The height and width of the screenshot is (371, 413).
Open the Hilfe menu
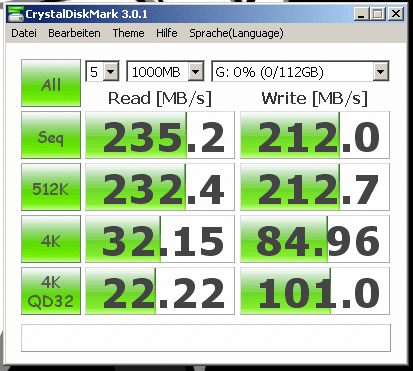tap(167, 33)
